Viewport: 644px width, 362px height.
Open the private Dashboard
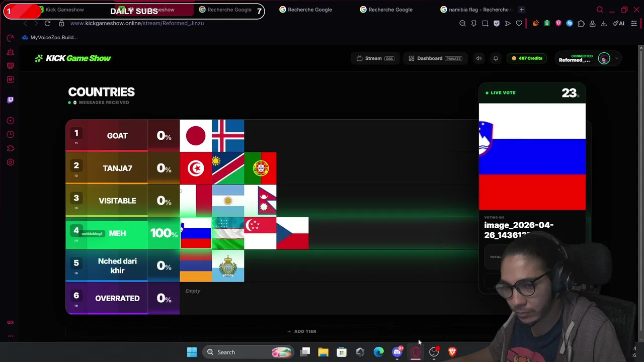pyautogui.click(x=436, y=58)
